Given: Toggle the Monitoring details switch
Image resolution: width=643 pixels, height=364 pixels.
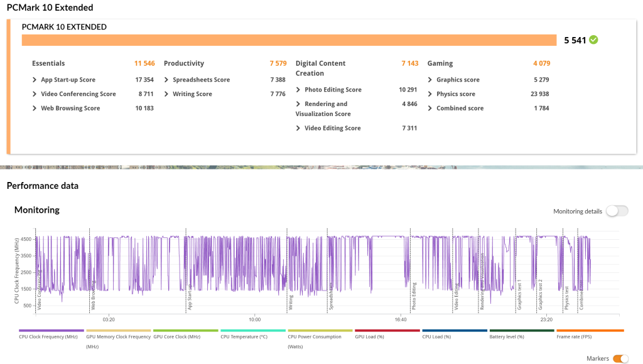Looking at the screenshot, I should pyautogui.click(x=617, y=211).
